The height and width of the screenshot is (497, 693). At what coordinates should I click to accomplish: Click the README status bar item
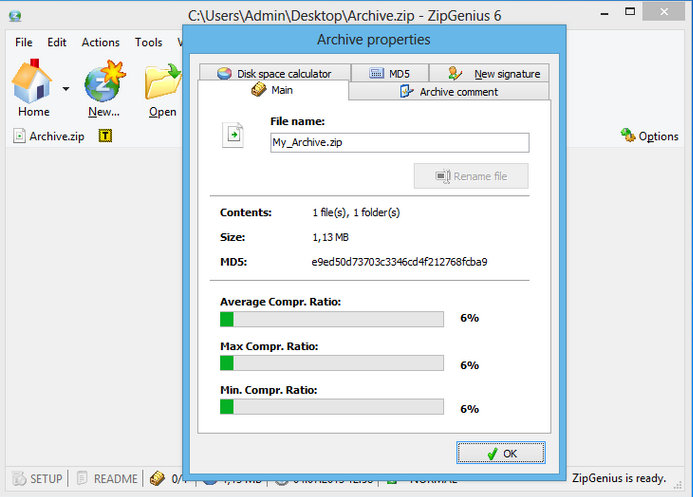[107, 478]
